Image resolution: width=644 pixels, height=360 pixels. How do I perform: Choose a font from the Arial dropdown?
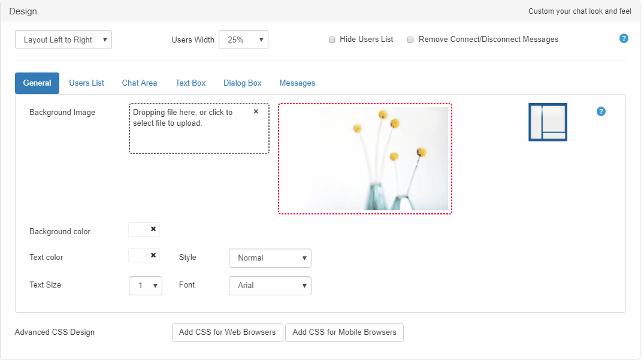pyautogui.click(x=270, y=286)
